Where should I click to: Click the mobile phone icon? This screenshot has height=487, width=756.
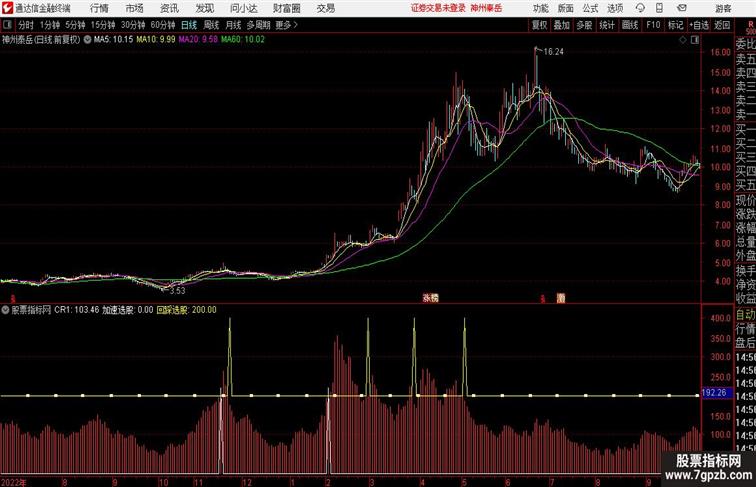(659, 8)
